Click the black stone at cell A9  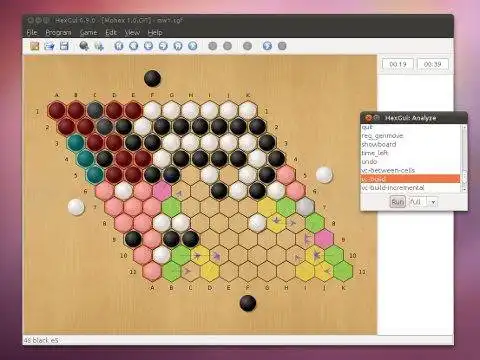tap(133, 239)
